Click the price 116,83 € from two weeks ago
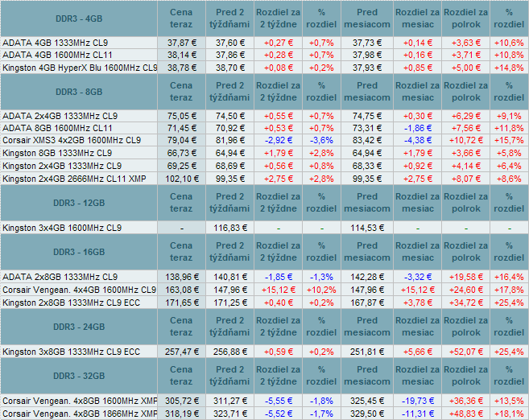The height and width of the screenshot is (420, 529). (x=230, y=229)
